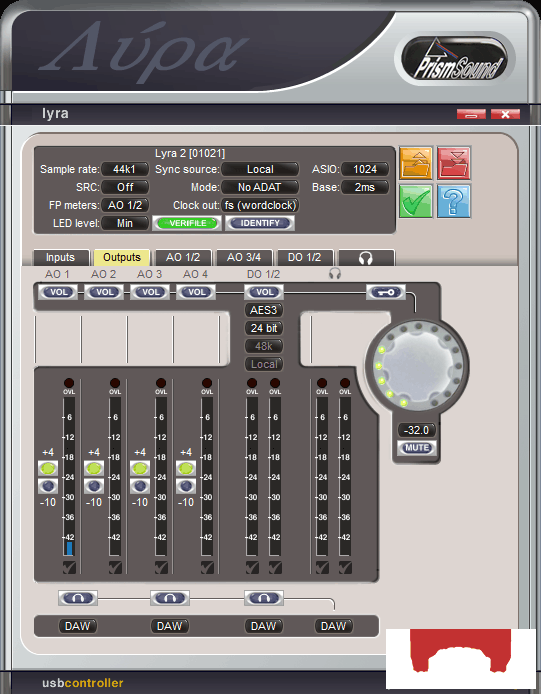Open Clock out fs (wordclock) dropdown
The height and width of the screenshot is (694, 541).
pyautogui.click(x=260, y=205)
